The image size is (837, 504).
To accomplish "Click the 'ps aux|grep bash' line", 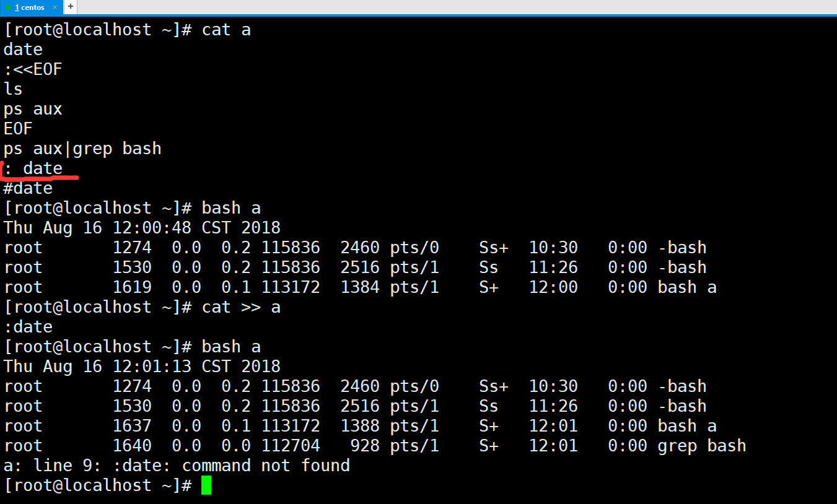I will coord(82,149).
